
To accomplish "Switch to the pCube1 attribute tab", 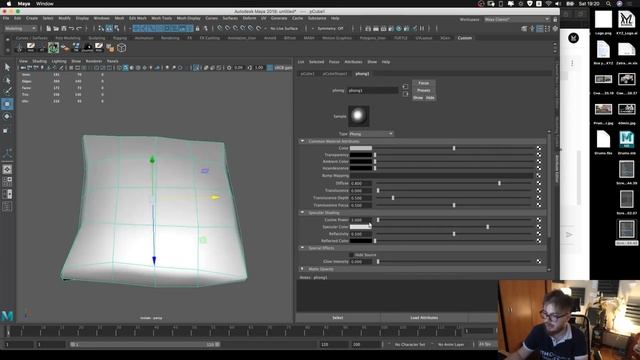I will point(307,74).
